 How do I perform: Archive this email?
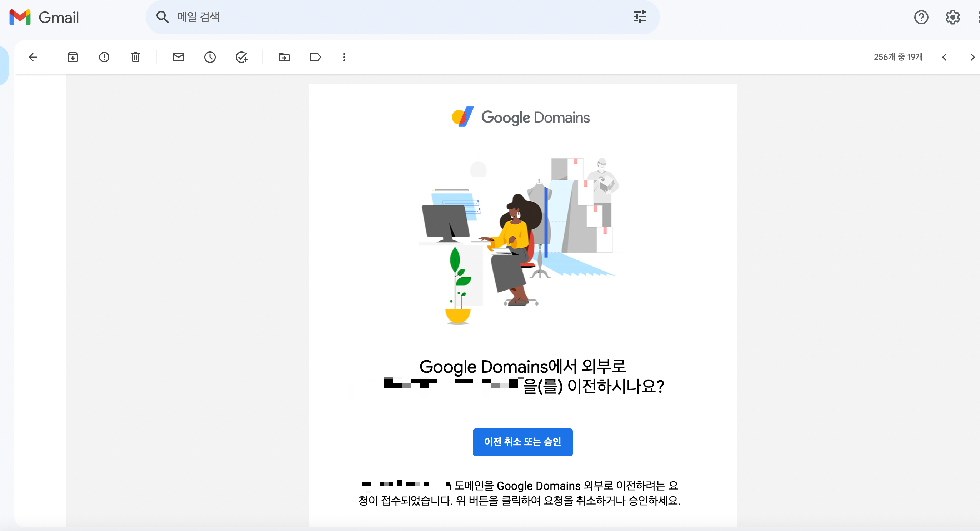[72, 57]
